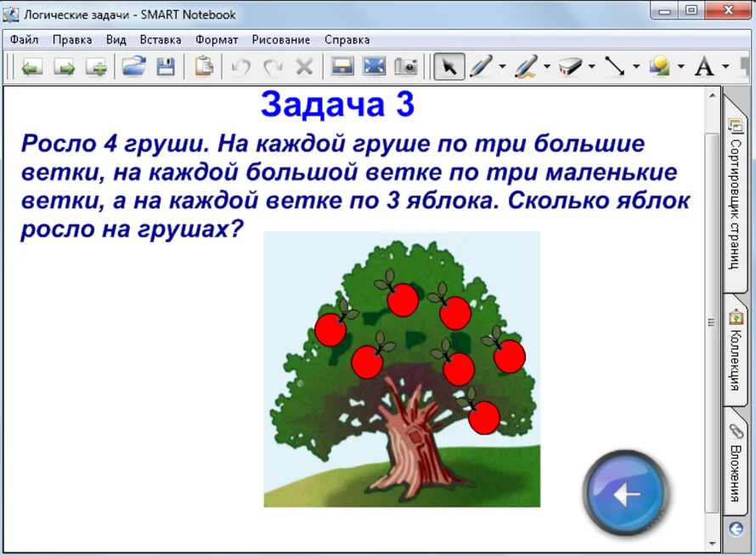Switch to full screen view icon
The width and height of the screenshot is (756, 556).
tap(374, 66)
